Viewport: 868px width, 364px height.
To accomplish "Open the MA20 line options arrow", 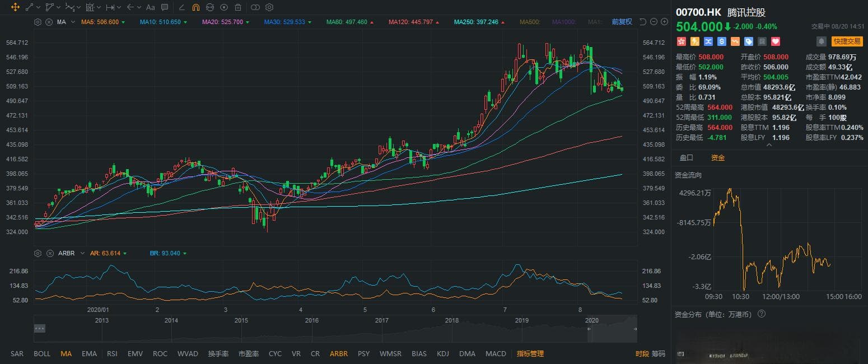I will (x=248, y=22).
